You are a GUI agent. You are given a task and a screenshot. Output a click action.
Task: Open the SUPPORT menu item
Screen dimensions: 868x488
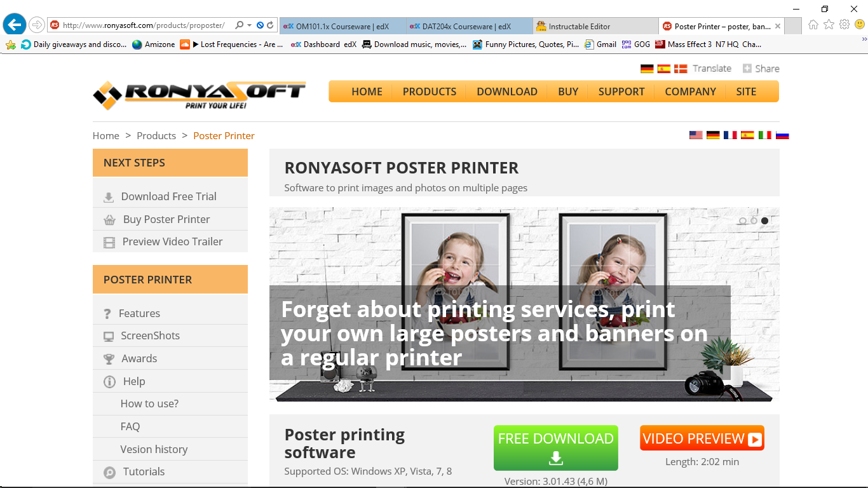tap(621, 91)
